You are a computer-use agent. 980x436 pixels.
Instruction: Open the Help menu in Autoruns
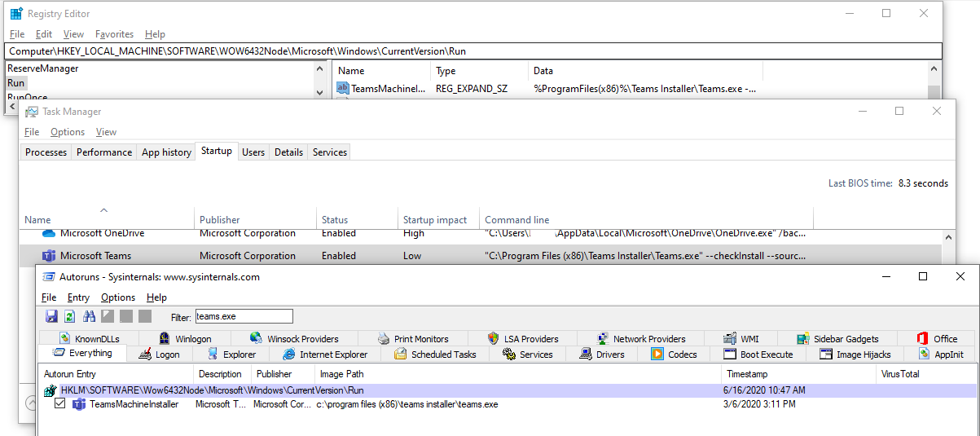[156, 297]
